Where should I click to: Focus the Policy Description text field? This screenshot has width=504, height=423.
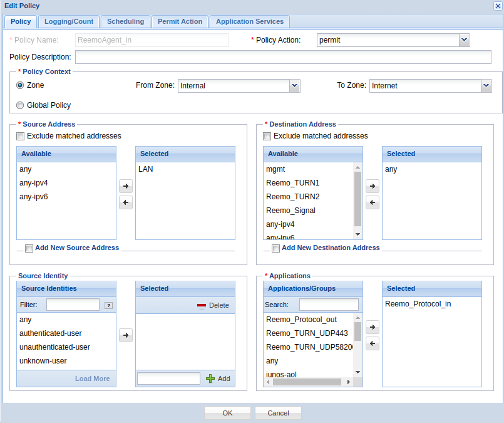pyautogui.click(x=283, y=57)
